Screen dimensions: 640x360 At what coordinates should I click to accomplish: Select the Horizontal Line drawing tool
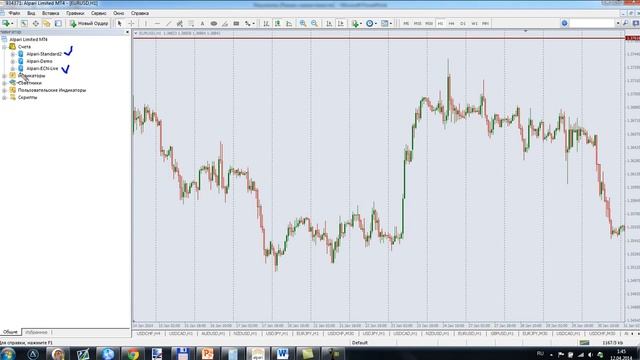click(x=157, y=24)
